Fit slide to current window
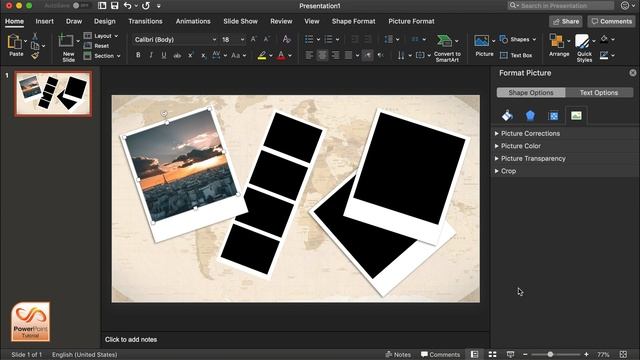This screenshot has width=640, height=360. 623,354
